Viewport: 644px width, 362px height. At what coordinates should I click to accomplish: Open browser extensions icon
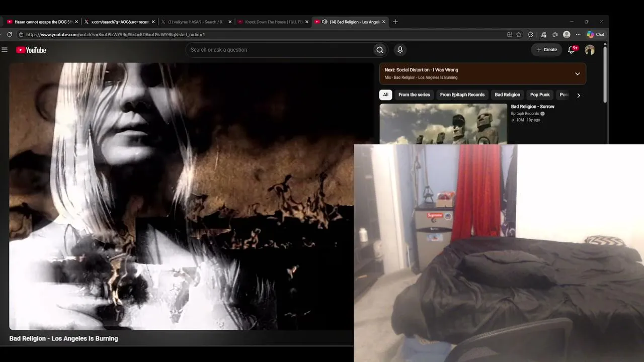pyautogui.click(x=530, y=35)
